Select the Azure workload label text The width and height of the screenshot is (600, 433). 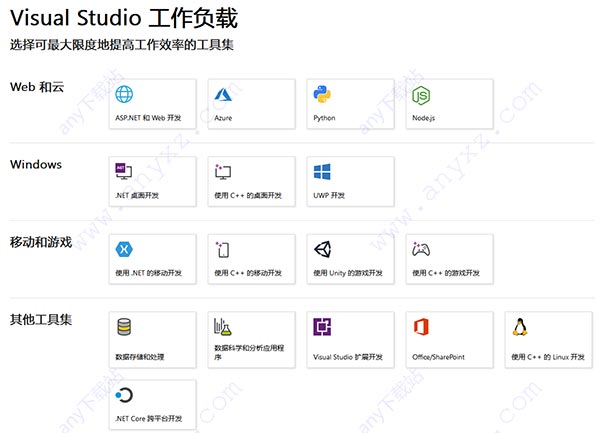(x=223, y=118)
